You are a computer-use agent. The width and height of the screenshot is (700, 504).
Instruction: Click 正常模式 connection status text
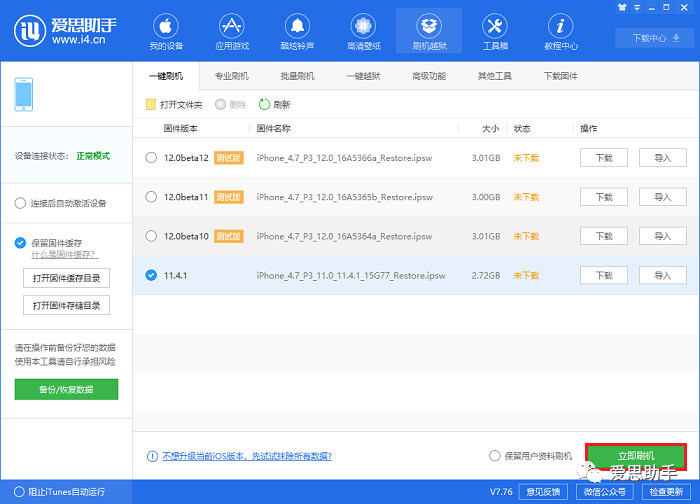93,156
